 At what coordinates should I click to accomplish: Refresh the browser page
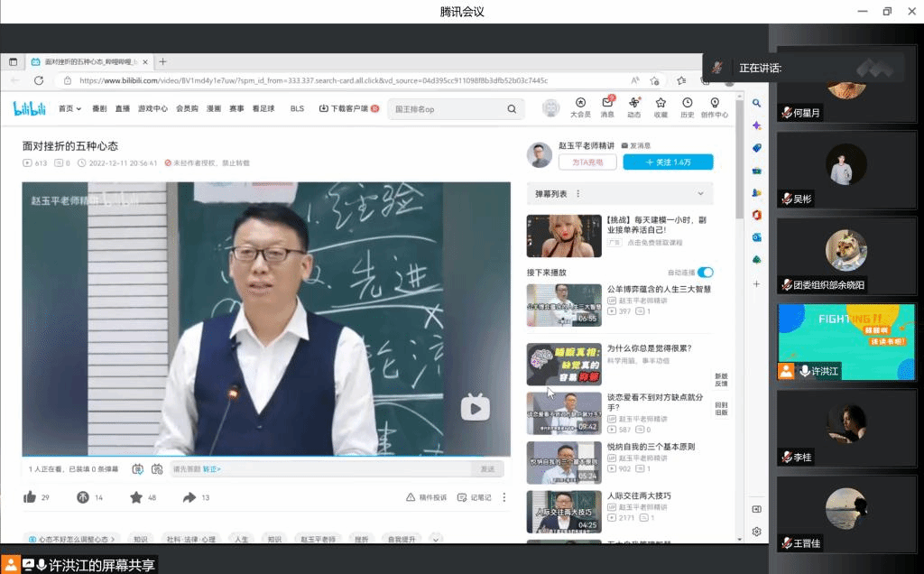coord(39,80)
